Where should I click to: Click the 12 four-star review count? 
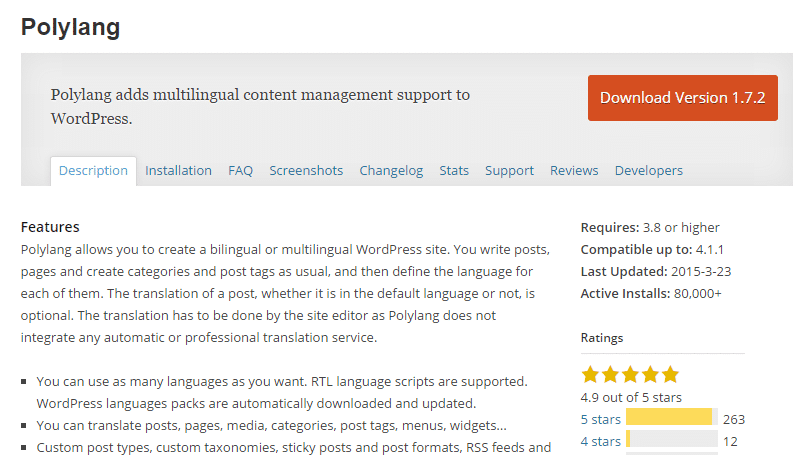click(730, 441)
